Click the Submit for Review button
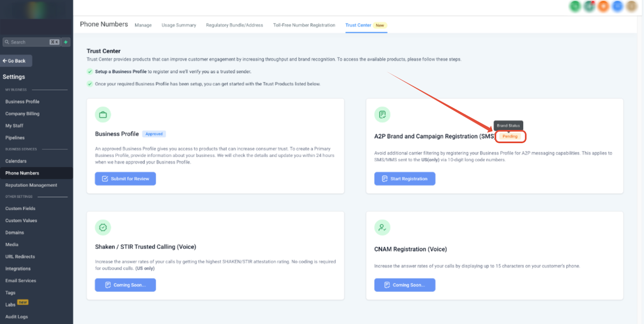The height and width of the screenshot is (324, 644). pos(125,178)
